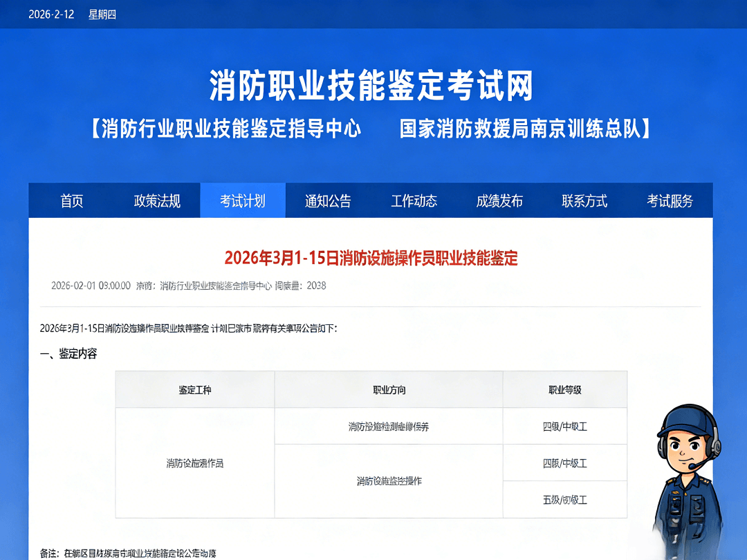Click the 消防设施操作员 table cell
Image resolution: width=747 pixels, height=560 pixels.
[196, 463]
